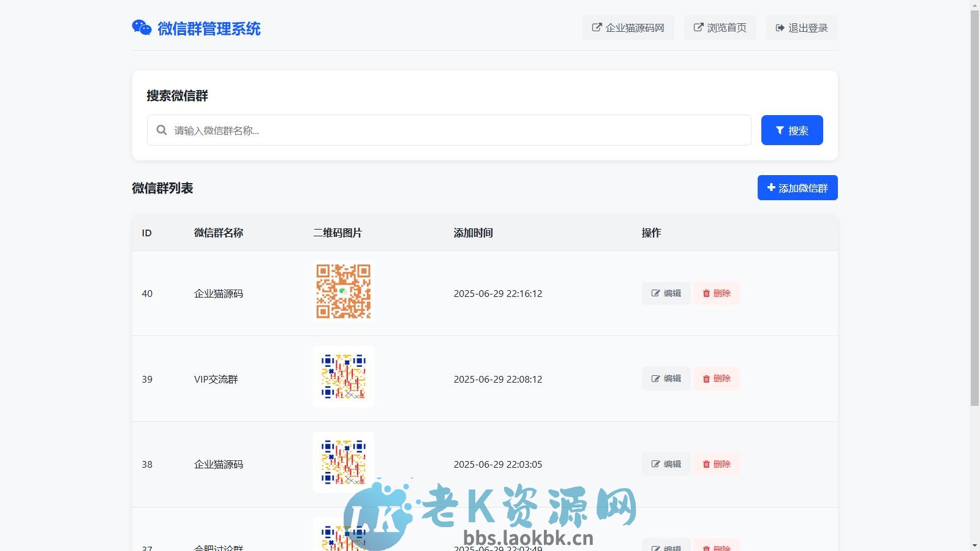The width and height of the screenshot is (980, 551).
Task: Click the logout arrow icon beside 退出登录
Action: (x=780, y=27)
